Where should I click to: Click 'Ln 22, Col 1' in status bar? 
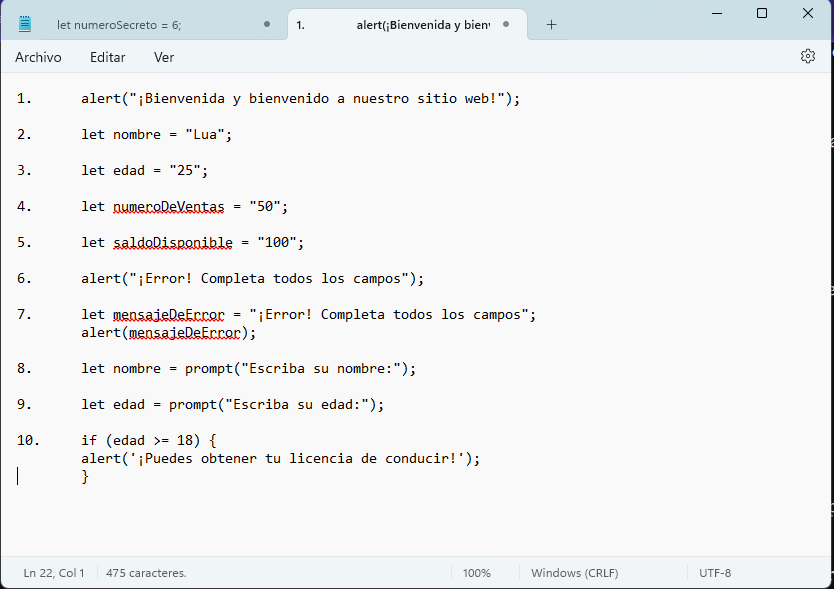point(54,573)
